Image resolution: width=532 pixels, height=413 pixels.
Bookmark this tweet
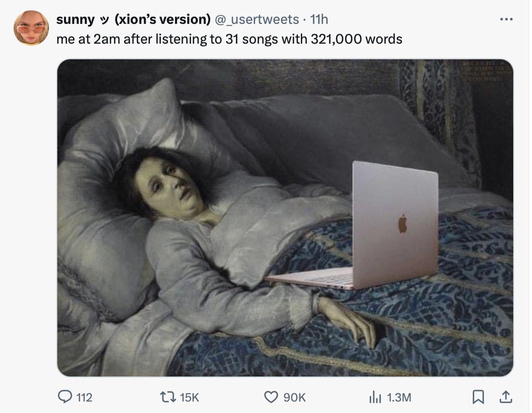click(478, 397)
